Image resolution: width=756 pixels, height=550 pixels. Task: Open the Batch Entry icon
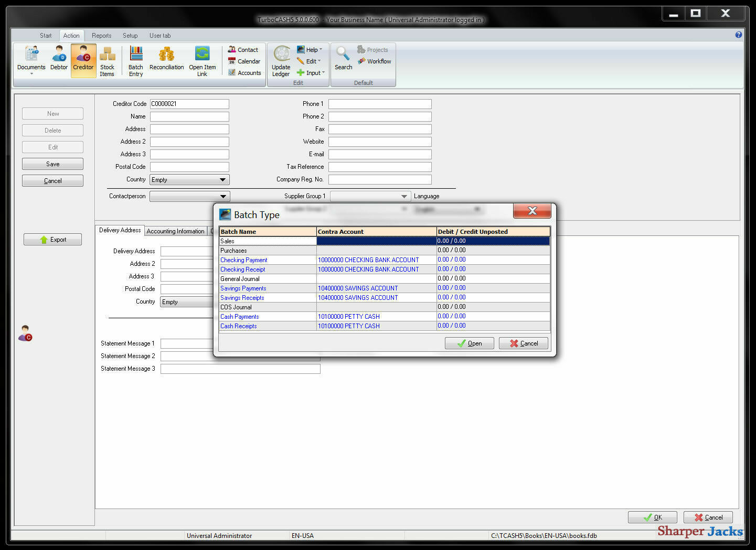click(136, 61)
